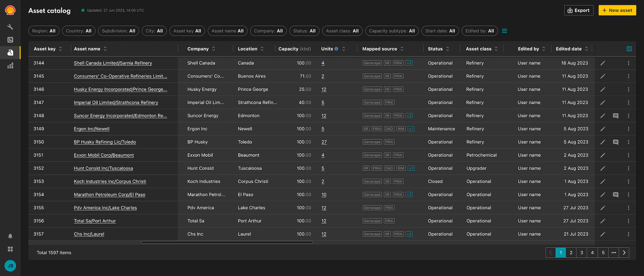The image size is (644, 276).
Task: Click +1 mapped sources on Ergon row
Action: click(x=411, y=129)
